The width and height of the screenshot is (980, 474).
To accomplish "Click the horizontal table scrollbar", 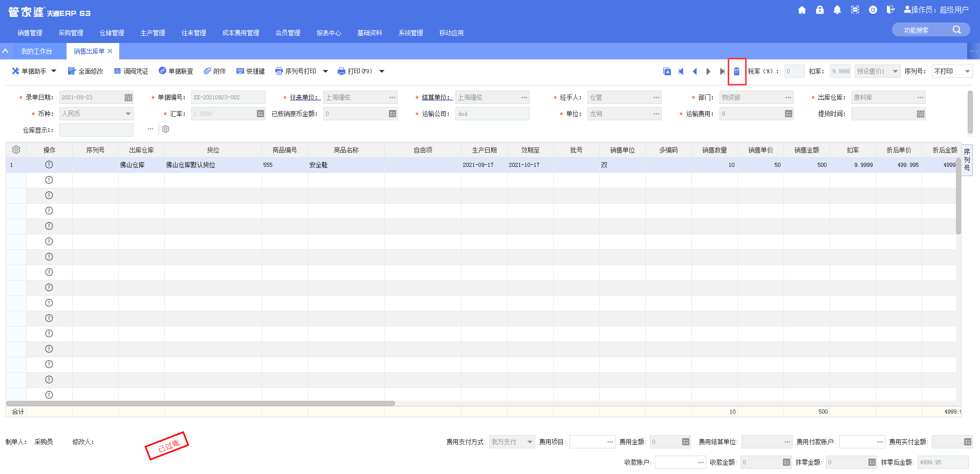I will coord(201,403).
